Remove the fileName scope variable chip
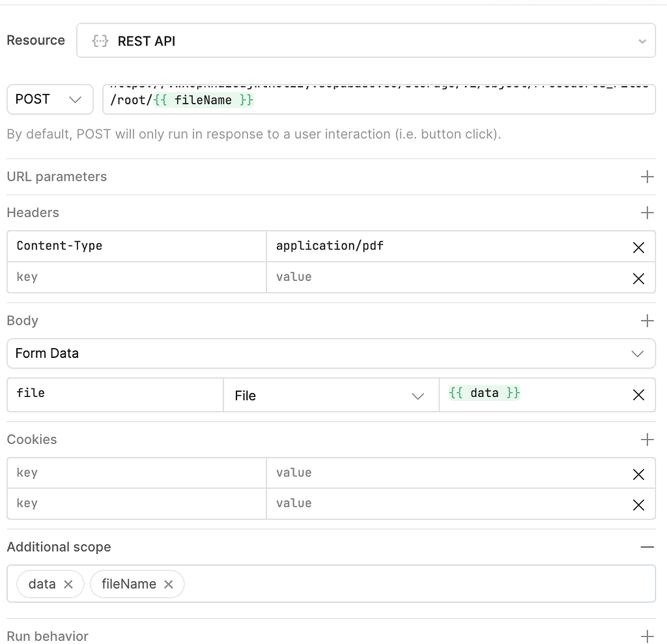This screenshot has width=667, height=644. (168, 584)
